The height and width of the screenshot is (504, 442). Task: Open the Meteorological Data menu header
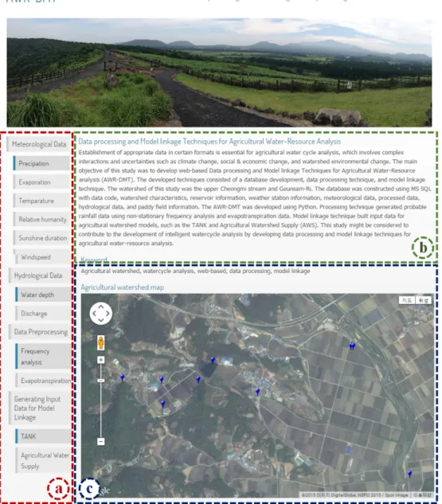pyautogui.click(x=38, y=144)
